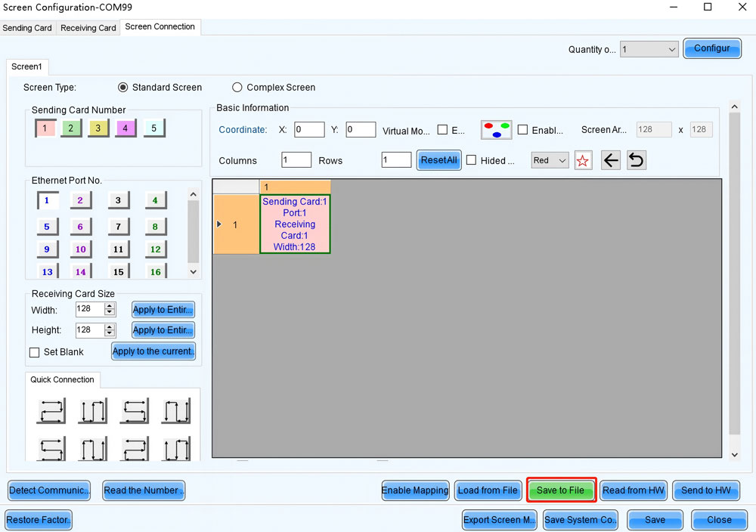Select Ethernet port number 16

click(x=155, y=271)
